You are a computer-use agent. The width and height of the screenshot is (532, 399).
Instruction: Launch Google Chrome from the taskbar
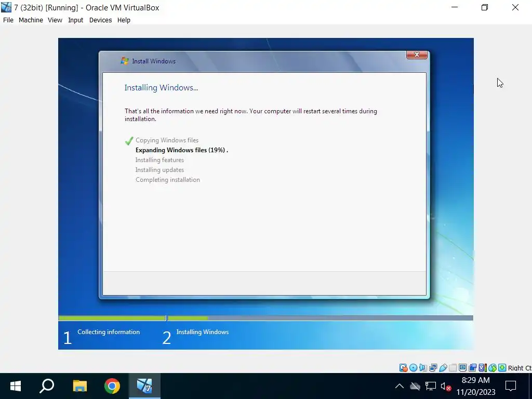point(112,386)
